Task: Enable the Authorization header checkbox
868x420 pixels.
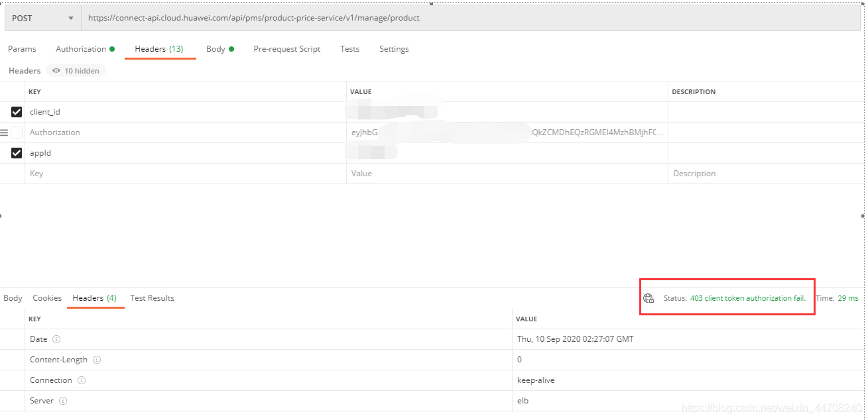Action: tap(17, 132)
